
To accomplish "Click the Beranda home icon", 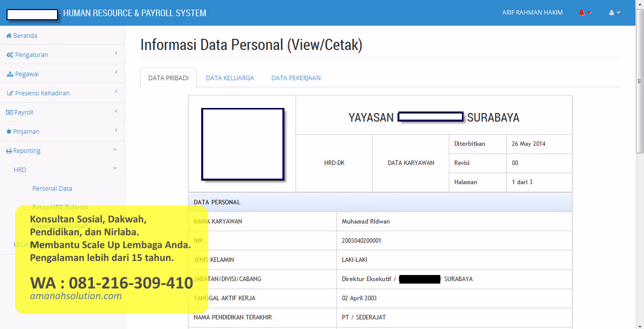I will coord(9,36).
